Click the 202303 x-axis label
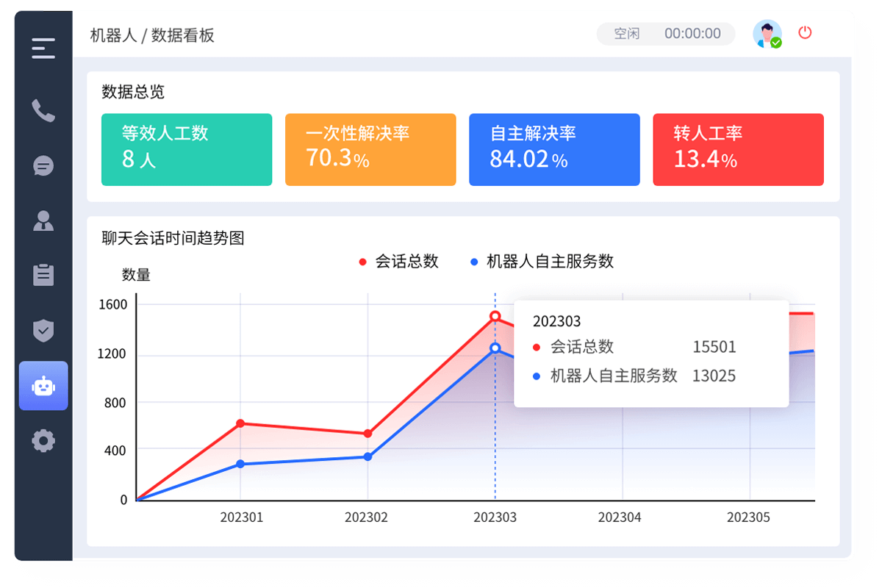This screenshot has width=882, height=588. pyautogui.click(x=495, y=517)
